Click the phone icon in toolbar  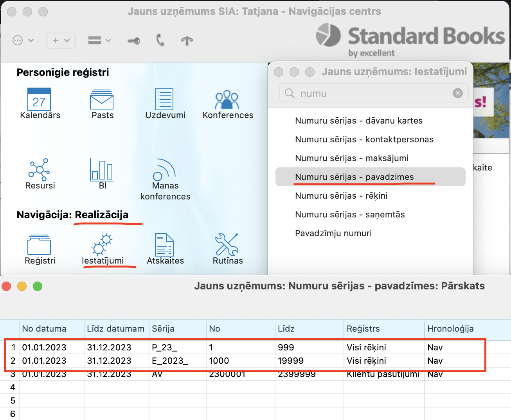(x=160, y=40)
